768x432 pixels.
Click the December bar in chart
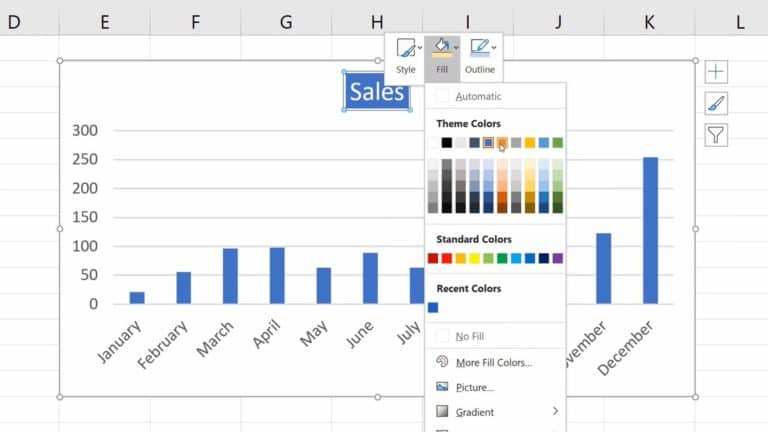tap(650, 230)
